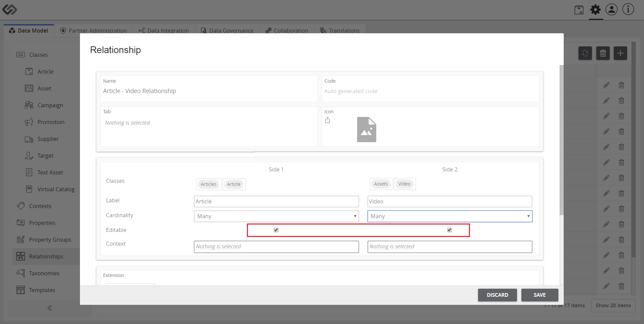This screenshot has width=644, height=324.
Task: Switch to Collaboration tab
Action: (287, 31)
